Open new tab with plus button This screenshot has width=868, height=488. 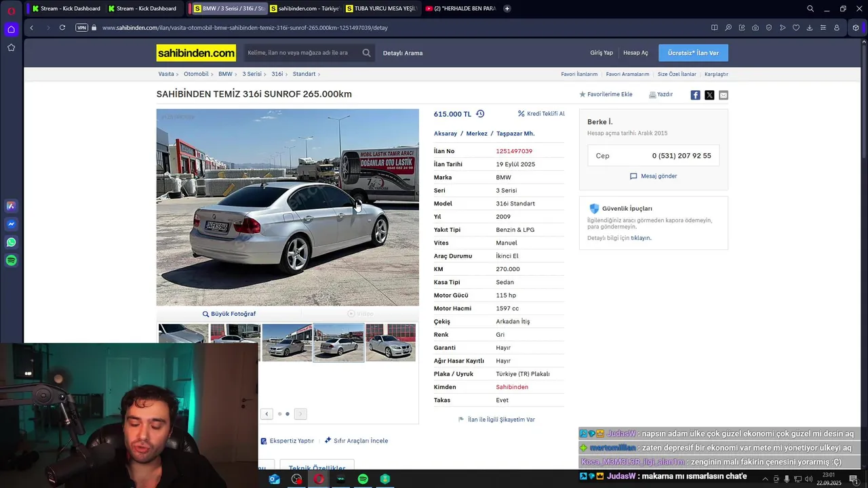click(x=507, y=9)
